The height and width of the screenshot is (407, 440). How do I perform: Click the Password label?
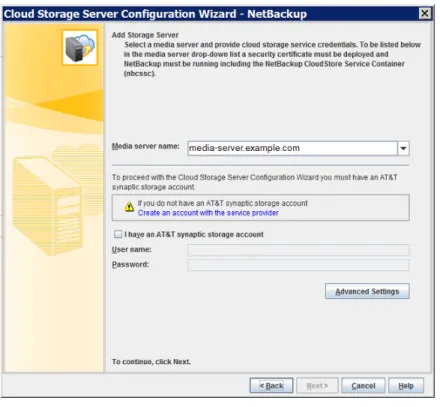coord(130,265)
